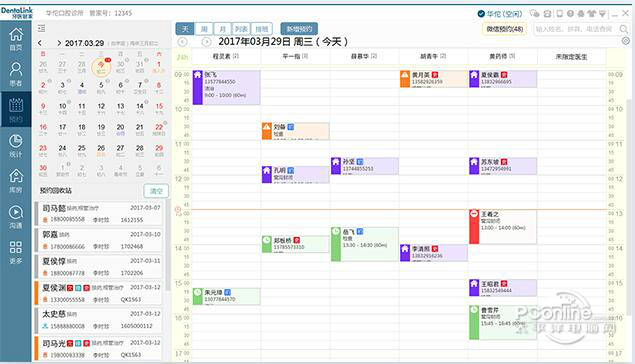The height and width of the screenshot is (364, 635).
Task: Go to previous month in mini calendar
Action: 40,43
